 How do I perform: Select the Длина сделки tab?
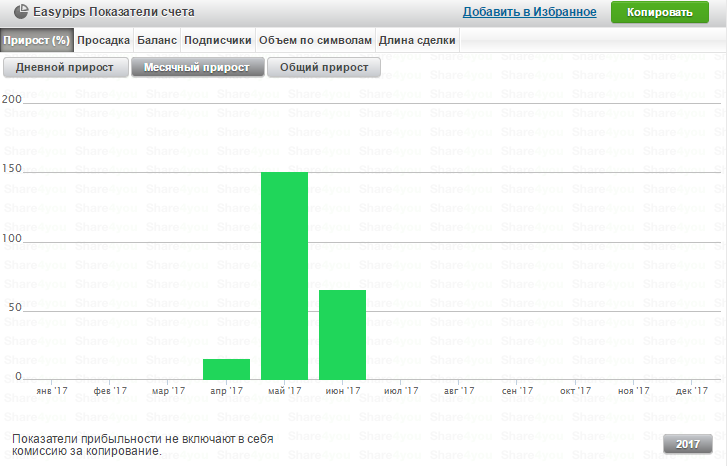point(417,40)
